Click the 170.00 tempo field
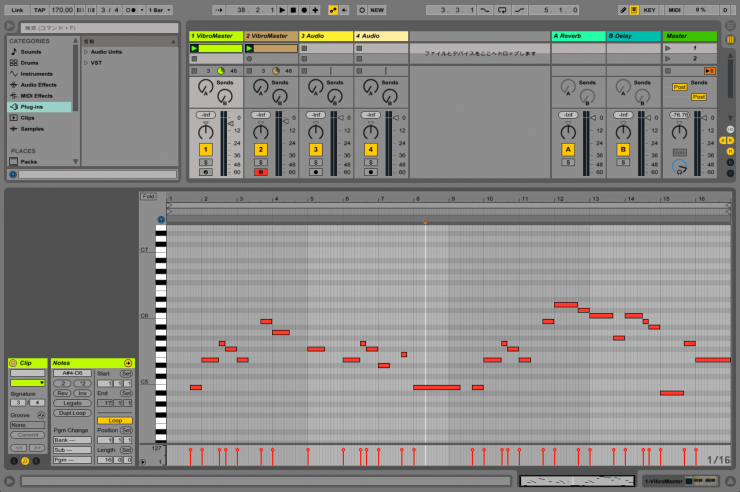 tap(62, 10)
